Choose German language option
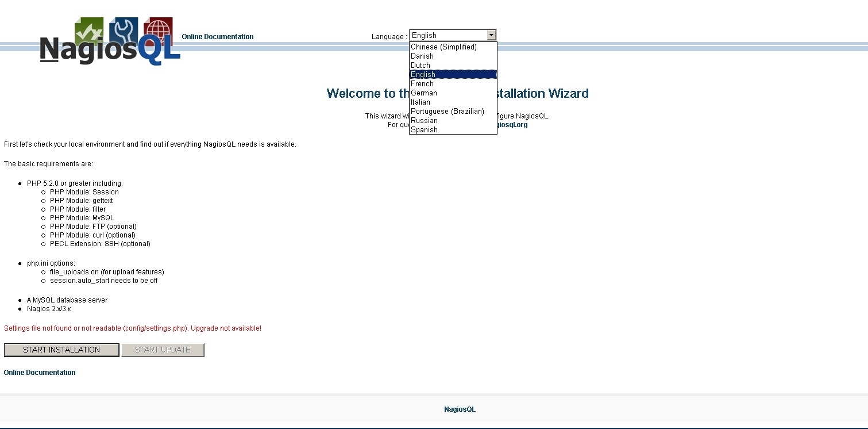 [453, 93]
